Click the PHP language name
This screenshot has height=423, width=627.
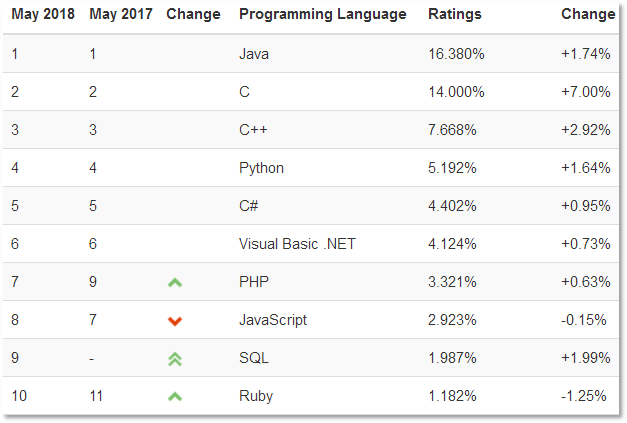coord(254,282)
